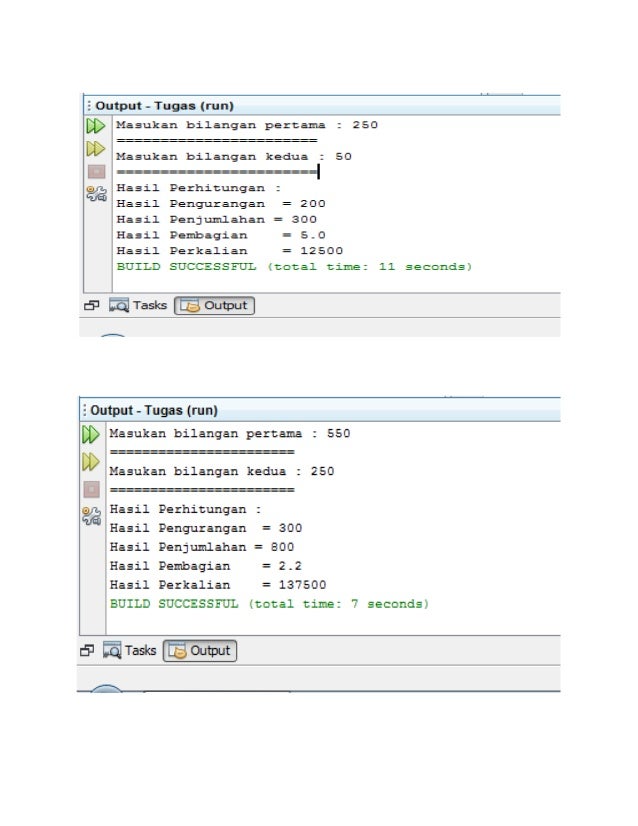Click 'Hasil Pembagian = 5.0' line
Viewport: 638px width, 826px height.
click(221, 235)
